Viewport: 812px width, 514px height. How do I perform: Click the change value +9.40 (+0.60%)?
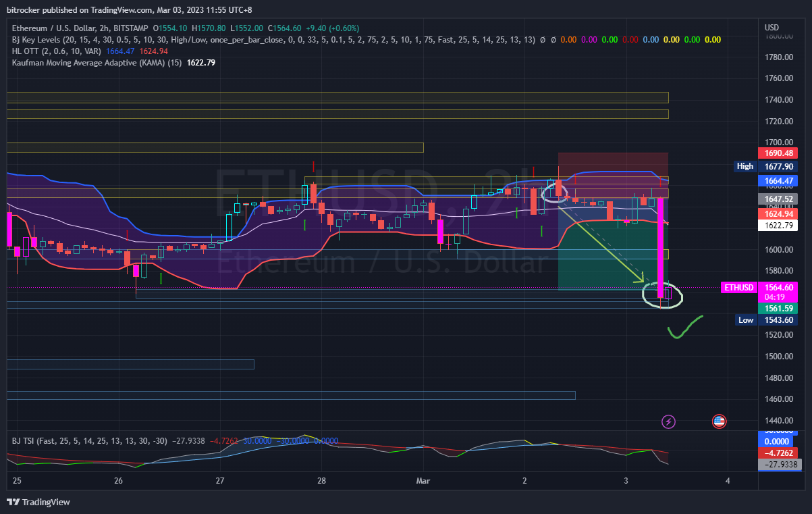(332, 28)
